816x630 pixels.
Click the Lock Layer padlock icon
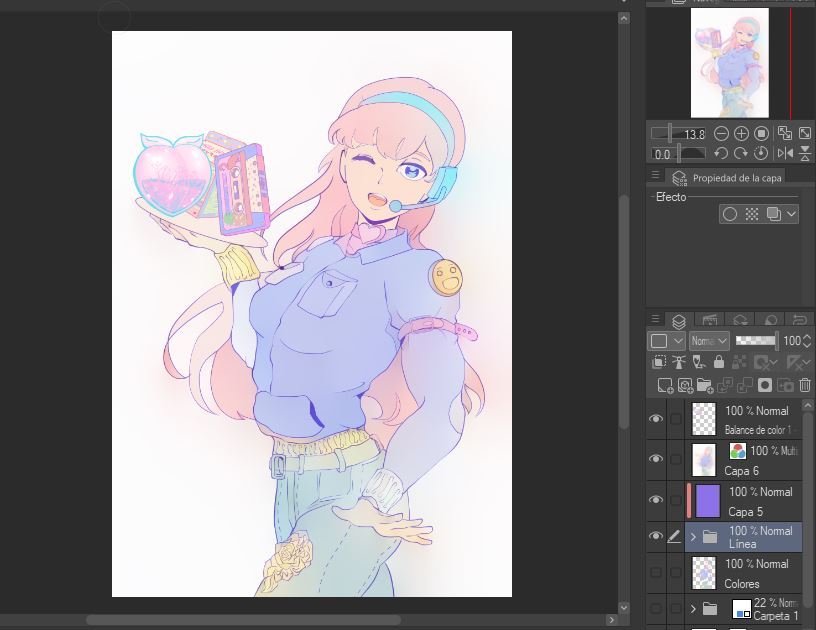[x=719, y=363]
